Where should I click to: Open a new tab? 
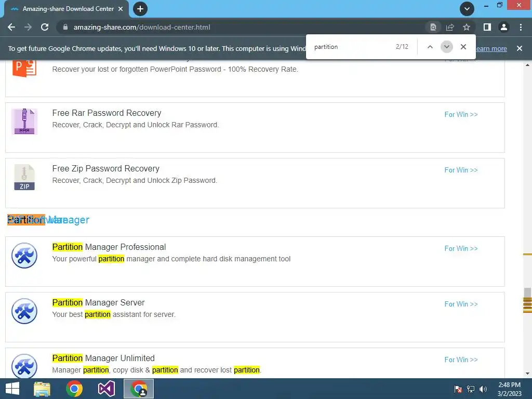click(x=140, y=9)
